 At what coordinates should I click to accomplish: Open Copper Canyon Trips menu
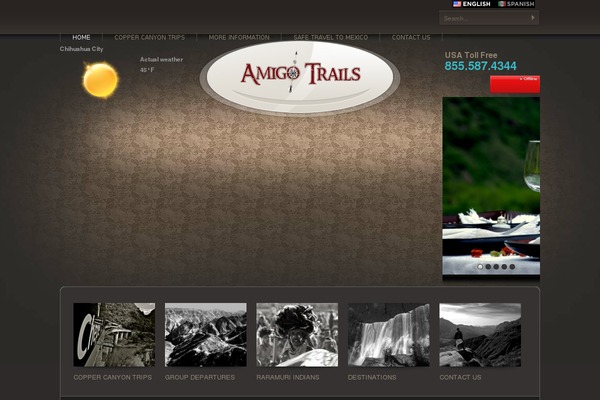click(x=150, y=38)
